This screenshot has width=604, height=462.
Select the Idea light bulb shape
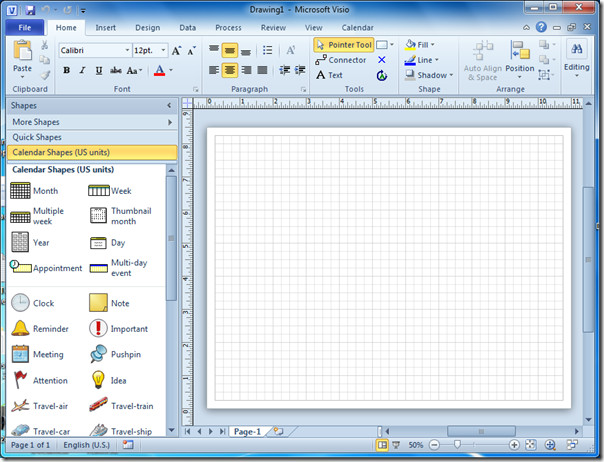click(108, 380)
